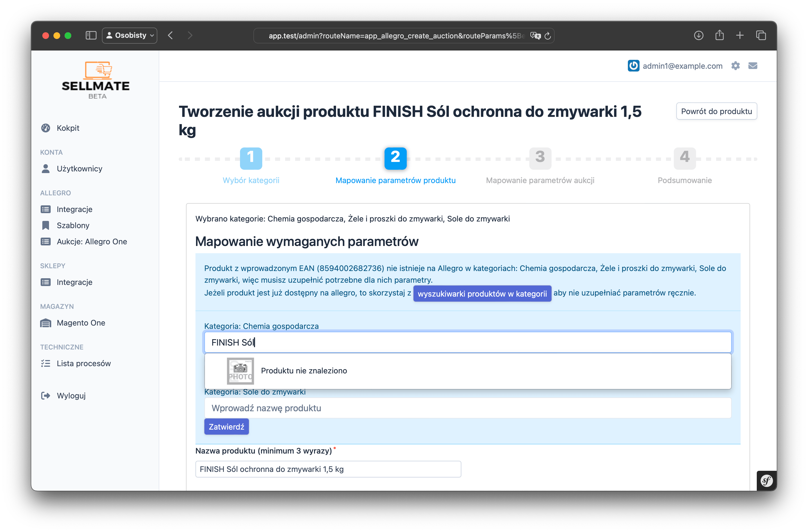Click the Szablony bookmark icon
This screenshot has height=532, width=808.
(x=45, y=225)
